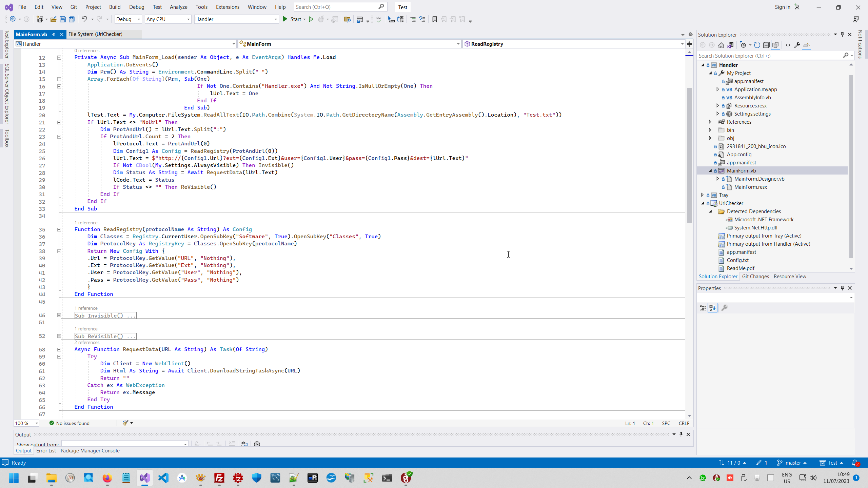Expand the Tray project node

702,195
